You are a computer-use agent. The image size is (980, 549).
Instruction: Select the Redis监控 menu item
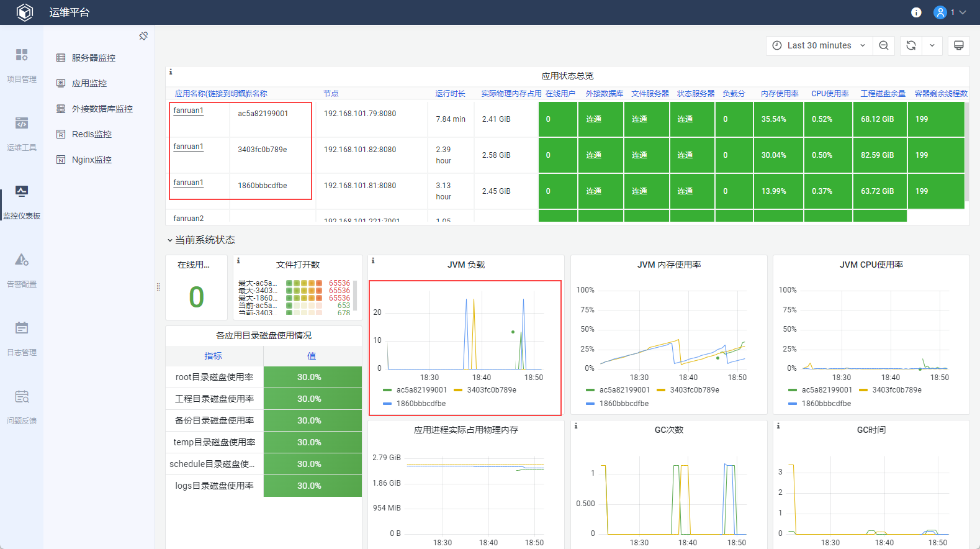(x=91, y=134)
